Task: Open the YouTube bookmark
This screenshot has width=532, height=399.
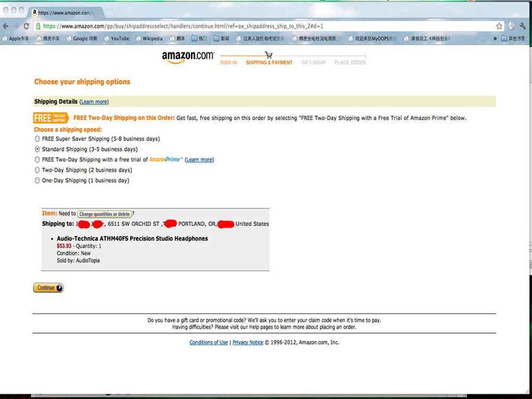Action: [117, 39]
